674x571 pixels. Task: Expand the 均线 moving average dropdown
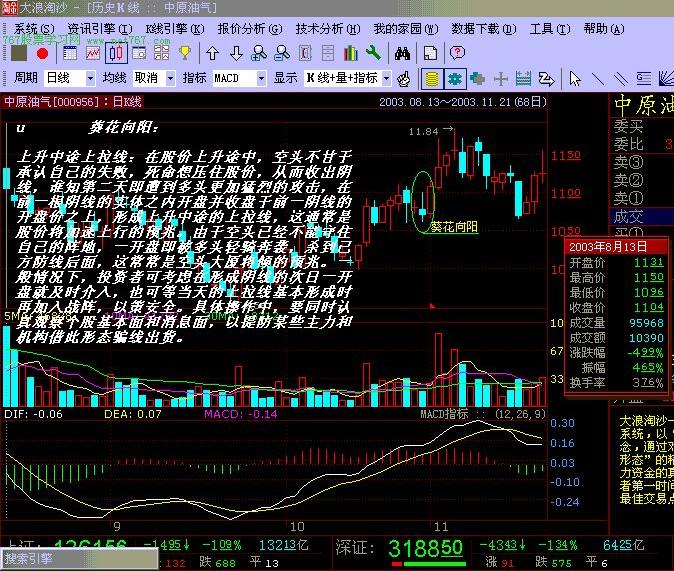tap(171, 79)
